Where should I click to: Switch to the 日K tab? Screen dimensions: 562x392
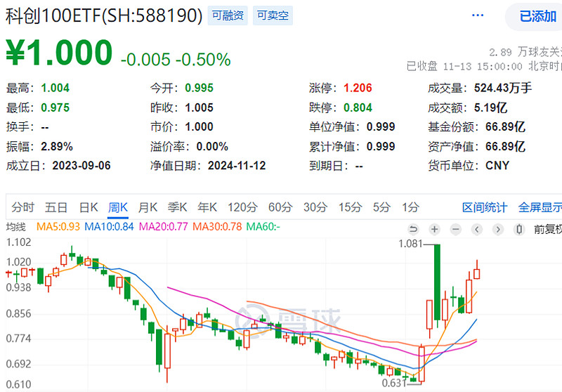tap(89, 207)
